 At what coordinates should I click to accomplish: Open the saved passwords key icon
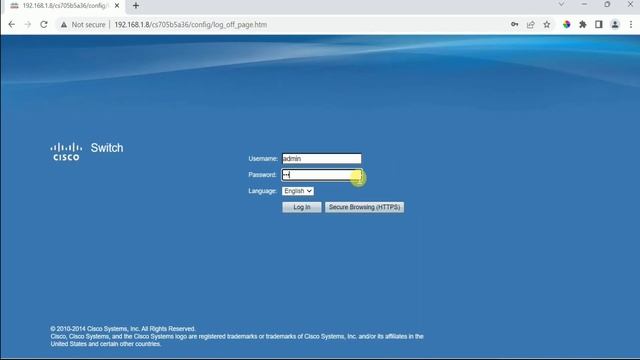(514, 24)
